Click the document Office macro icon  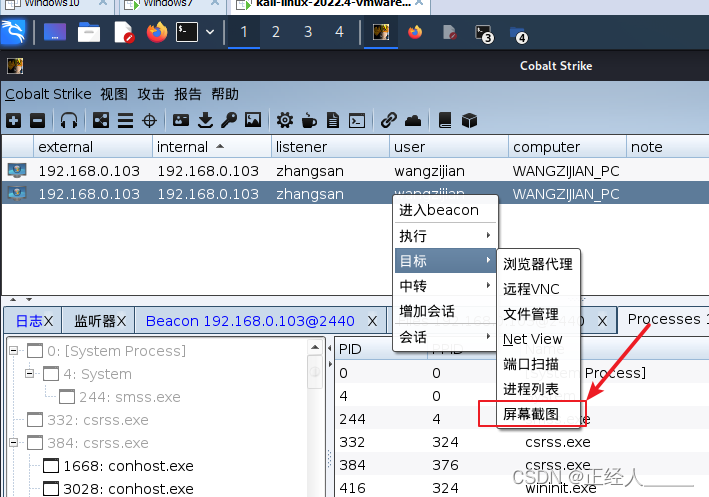click(333, 120)
